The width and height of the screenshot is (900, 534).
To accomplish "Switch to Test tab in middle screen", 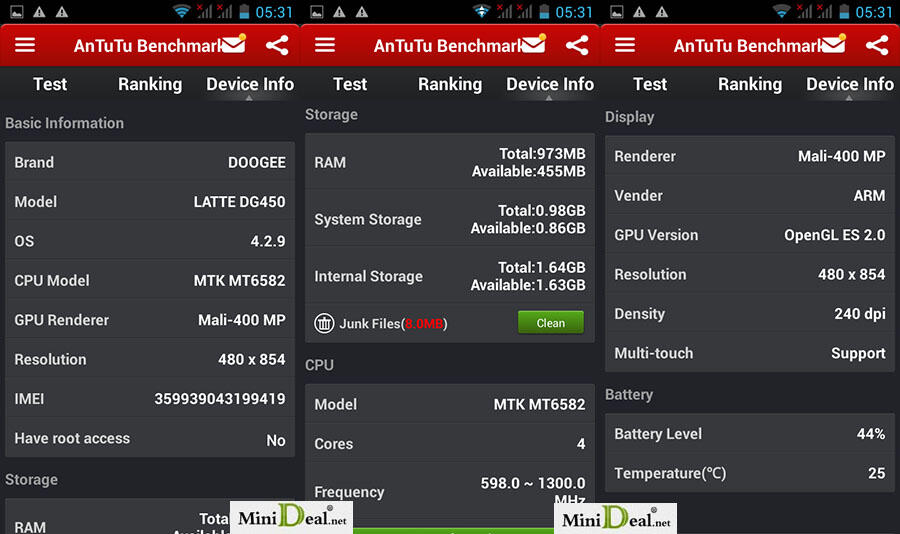I will coord(350,84).
